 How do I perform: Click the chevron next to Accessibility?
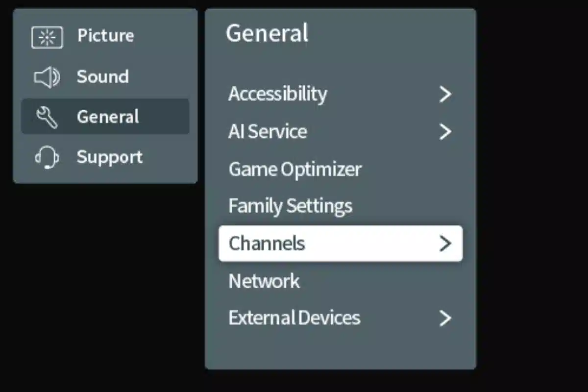tap(445, 94)
